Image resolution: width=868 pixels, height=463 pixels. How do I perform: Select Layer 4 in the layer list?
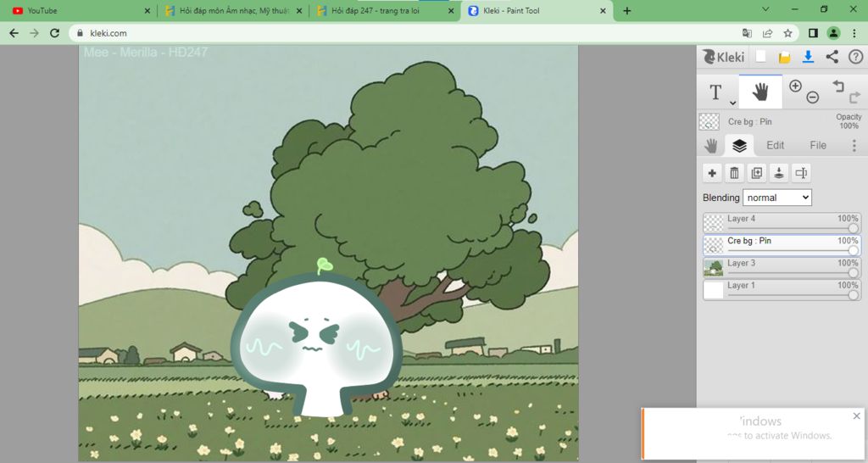782,223
